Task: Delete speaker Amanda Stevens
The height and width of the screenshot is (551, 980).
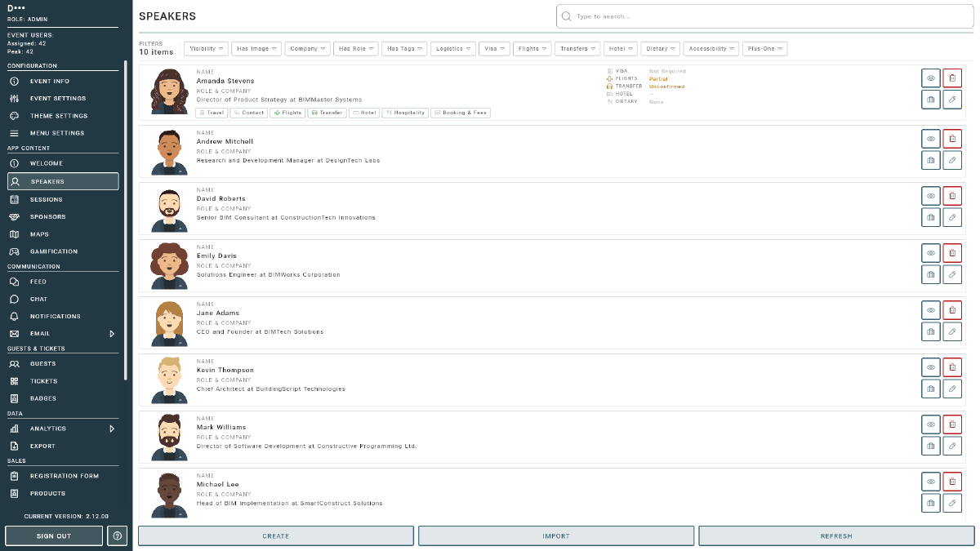Action: point(952,78)
